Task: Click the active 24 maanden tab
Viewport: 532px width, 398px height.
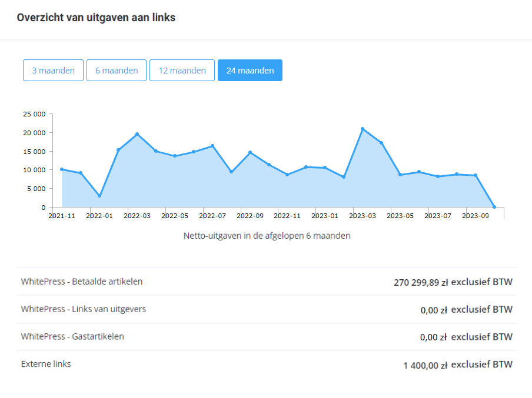Action: coord(250,71)
